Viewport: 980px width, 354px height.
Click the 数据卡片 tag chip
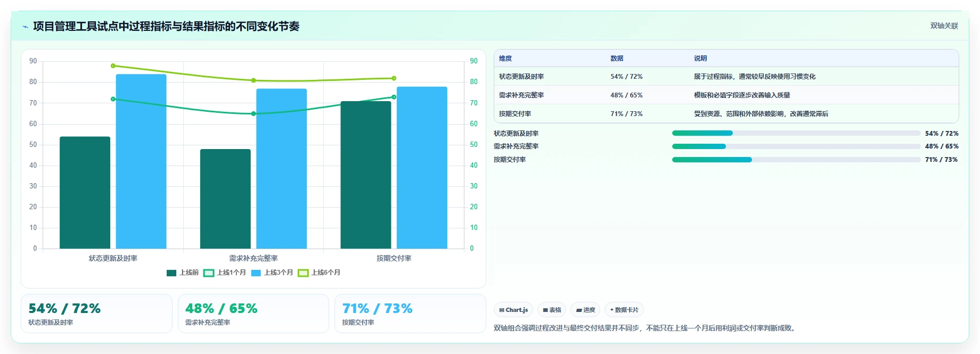624,310
